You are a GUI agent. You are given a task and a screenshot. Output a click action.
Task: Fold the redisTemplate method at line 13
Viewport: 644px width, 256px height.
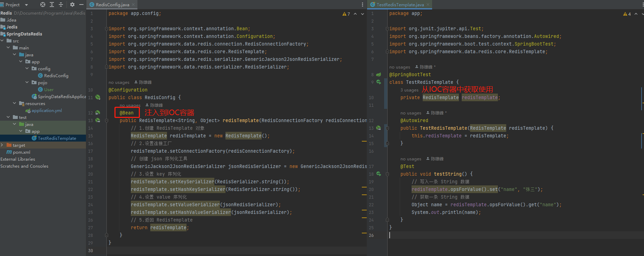tap(106, 120)
